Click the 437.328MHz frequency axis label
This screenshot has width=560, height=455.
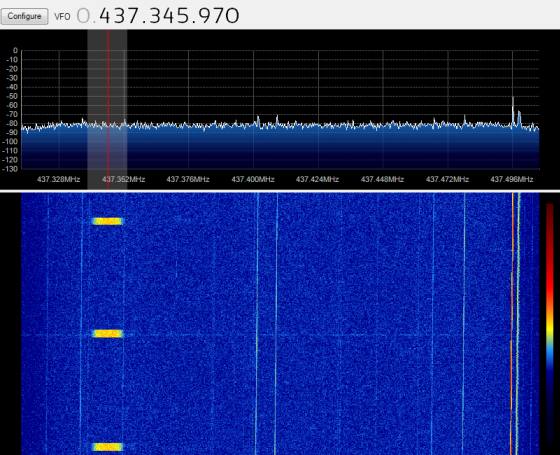click(x=59, y=179)
